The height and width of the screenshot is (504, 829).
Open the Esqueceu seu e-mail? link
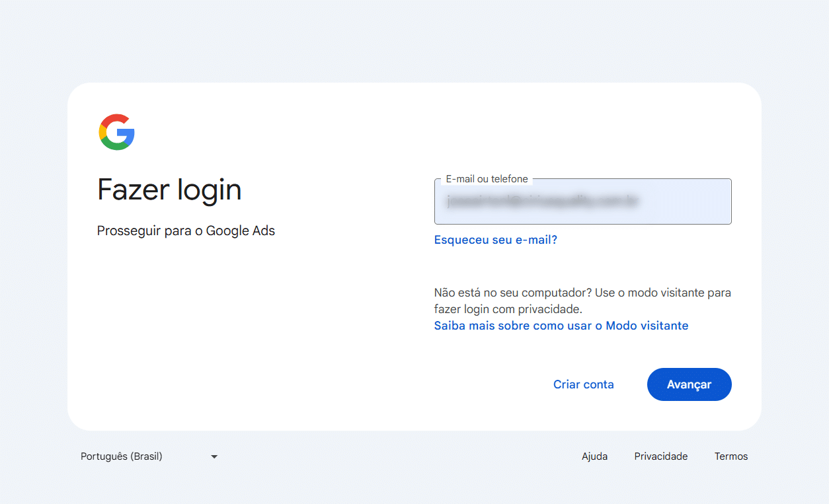click(x=496, y=240)
